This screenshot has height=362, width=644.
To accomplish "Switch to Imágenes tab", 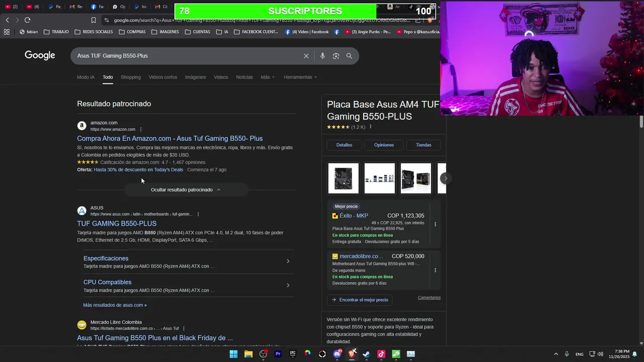I will tap(195, 77).
